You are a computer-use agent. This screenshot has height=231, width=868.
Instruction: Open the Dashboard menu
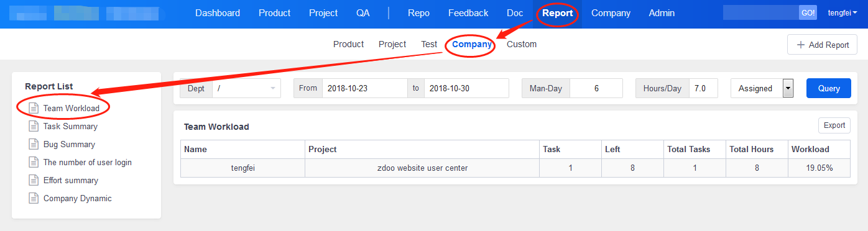(218, 13)
